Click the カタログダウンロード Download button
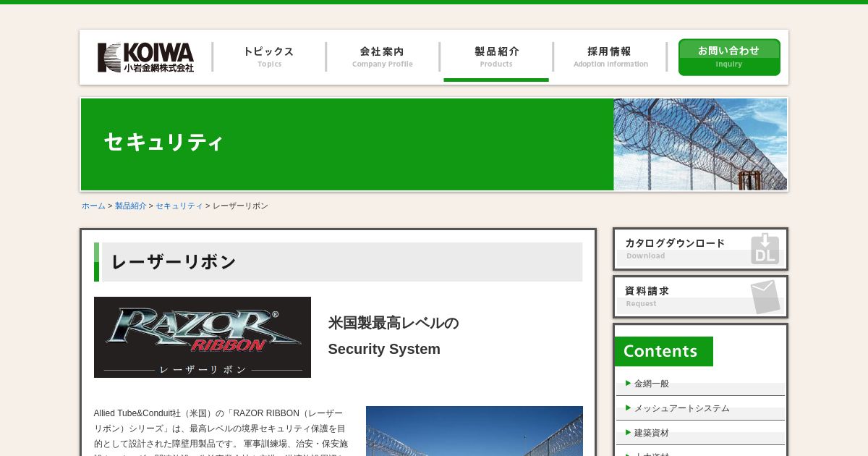868x456 pixels. click(x=700, y=249)
